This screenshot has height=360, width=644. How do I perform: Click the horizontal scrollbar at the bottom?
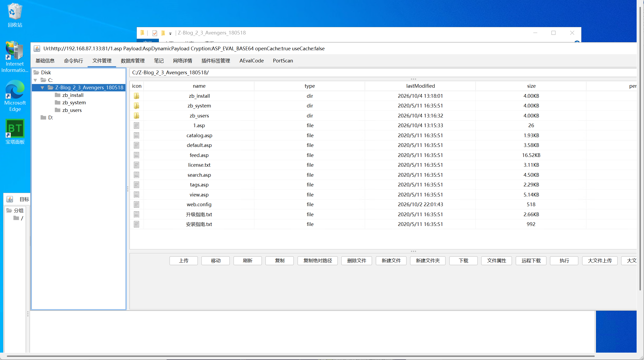[300, 356]
